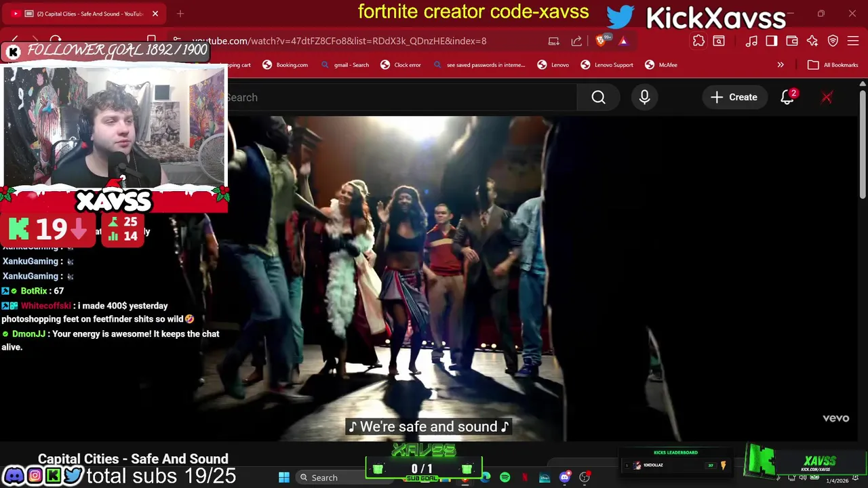Open Netflix from the taskbar
Screen dimensions: 868x488
(x=525, y=478)
